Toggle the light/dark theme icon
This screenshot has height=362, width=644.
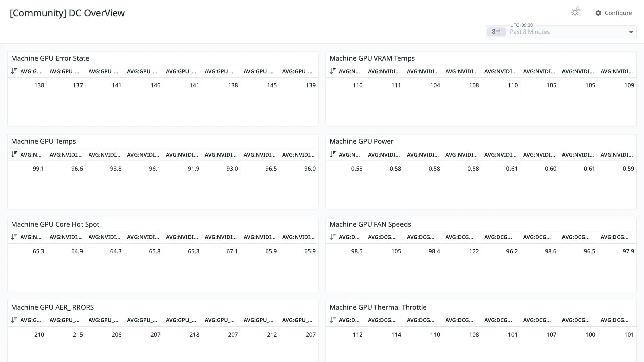(x=576, y=12)
